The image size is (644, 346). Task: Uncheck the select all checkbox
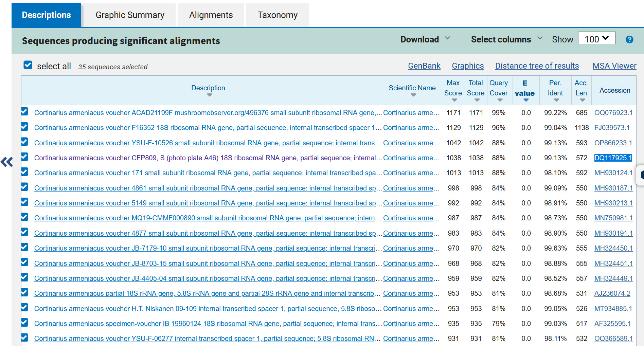tap(28, 65)
